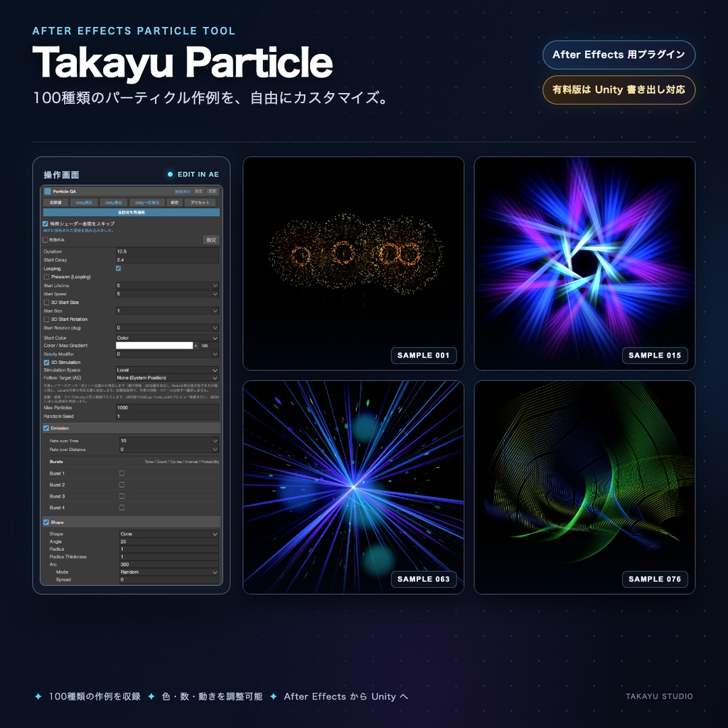Click the wide blue reapply-all bar

click(132, 212)
